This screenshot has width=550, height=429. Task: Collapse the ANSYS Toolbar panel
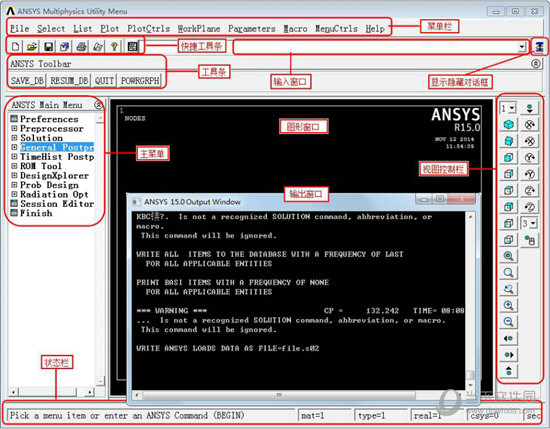tap(535, 63)
